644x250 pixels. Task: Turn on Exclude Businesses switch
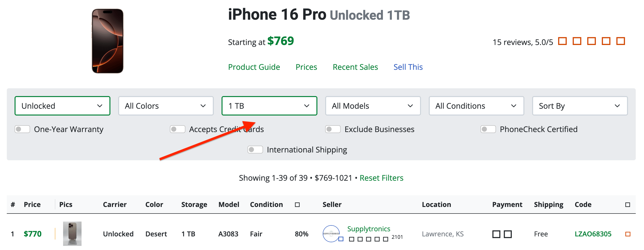pyautogui.click(x=333, y=129)
